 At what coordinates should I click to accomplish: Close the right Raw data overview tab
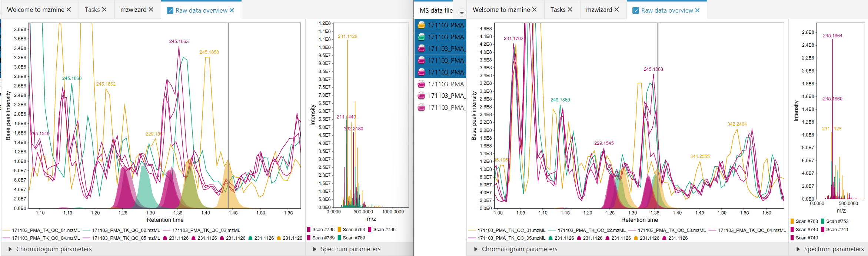click(x=697, y=10)
